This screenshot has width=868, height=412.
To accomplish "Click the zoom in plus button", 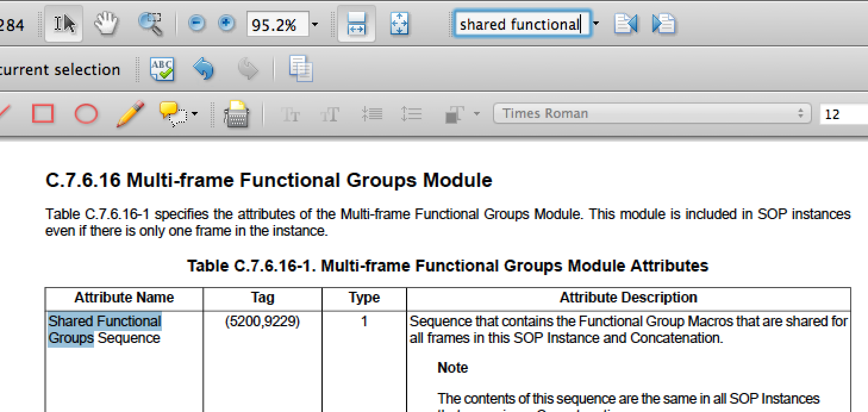I will (x=226, y=24).
